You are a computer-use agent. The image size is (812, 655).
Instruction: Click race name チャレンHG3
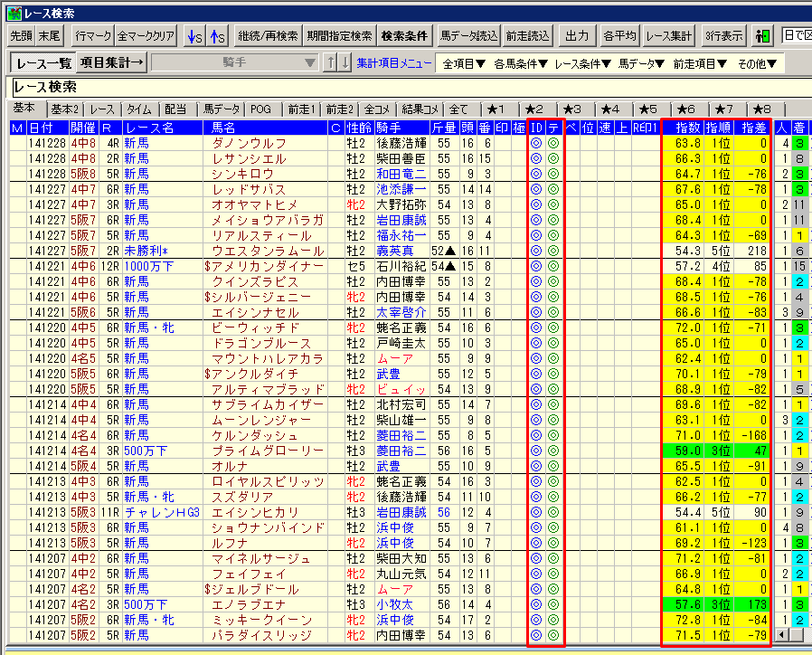point(162,512)
